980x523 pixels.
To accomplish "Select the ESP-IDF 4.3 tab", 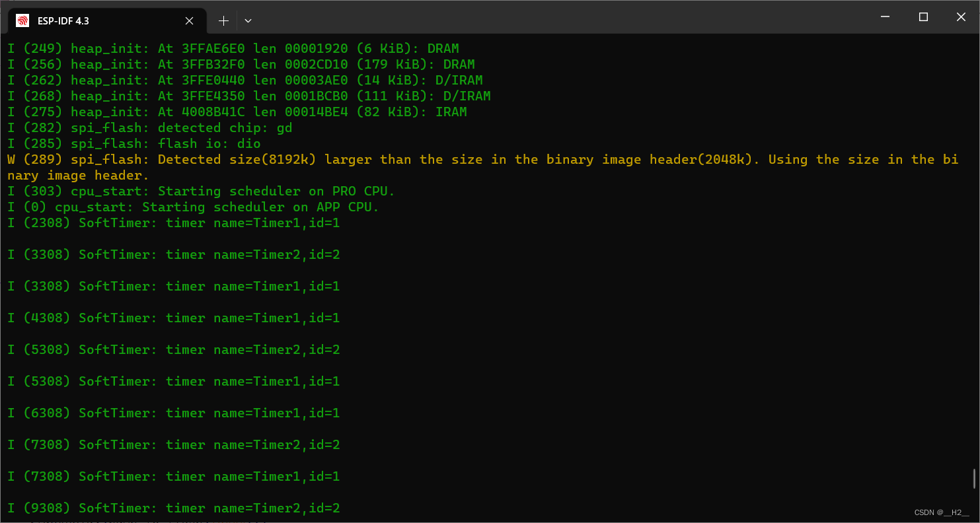I will (106, 20).
